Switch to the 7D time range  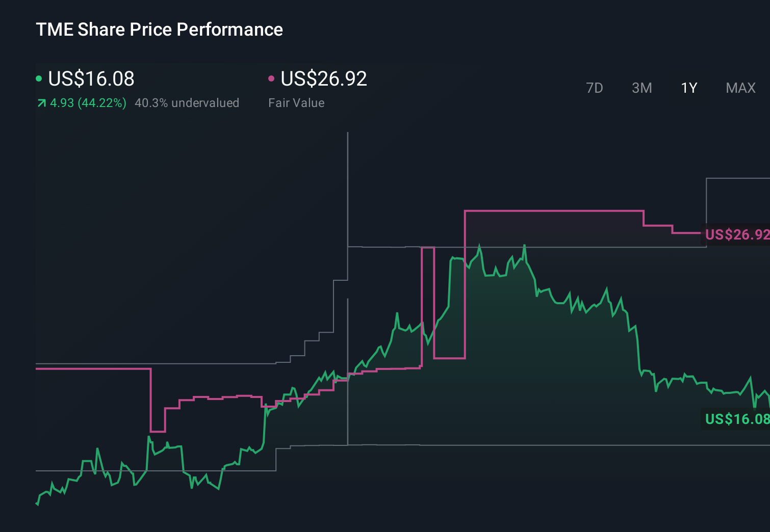(x=595, y=88)
